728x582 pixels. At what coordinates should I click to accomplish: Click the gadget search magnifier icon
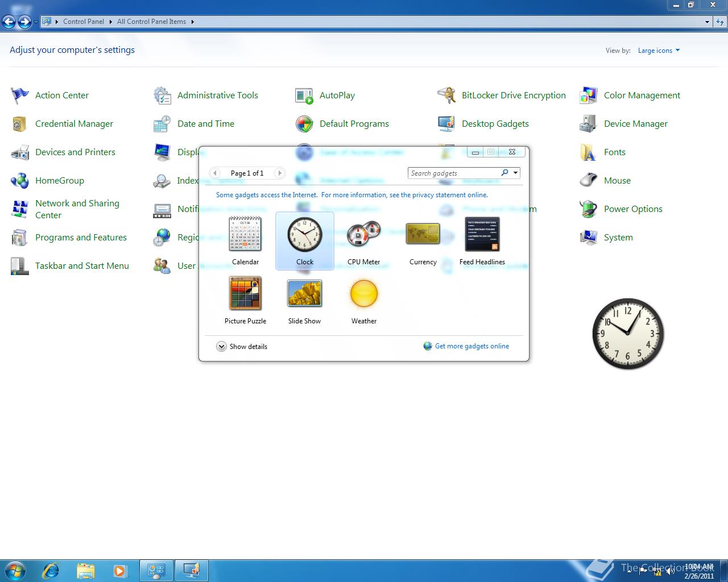pyautogui.click(x=504, y=173)
